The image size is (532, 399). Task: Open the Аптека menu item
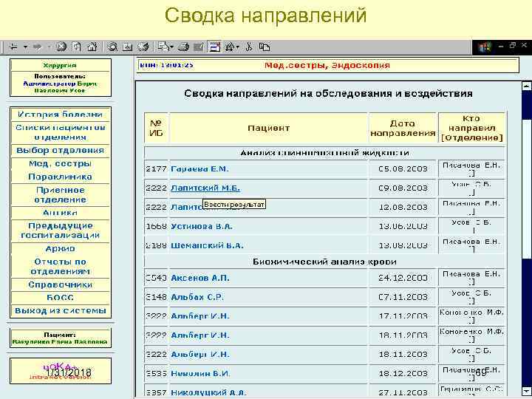60,213
